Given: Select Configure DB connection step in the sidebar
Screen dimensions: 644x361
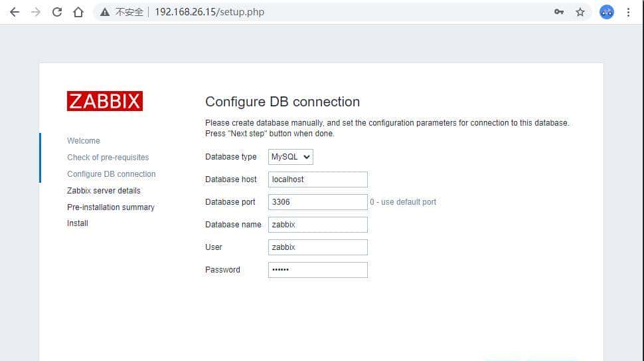Looking at the screenshot, I should coord(112,174).
